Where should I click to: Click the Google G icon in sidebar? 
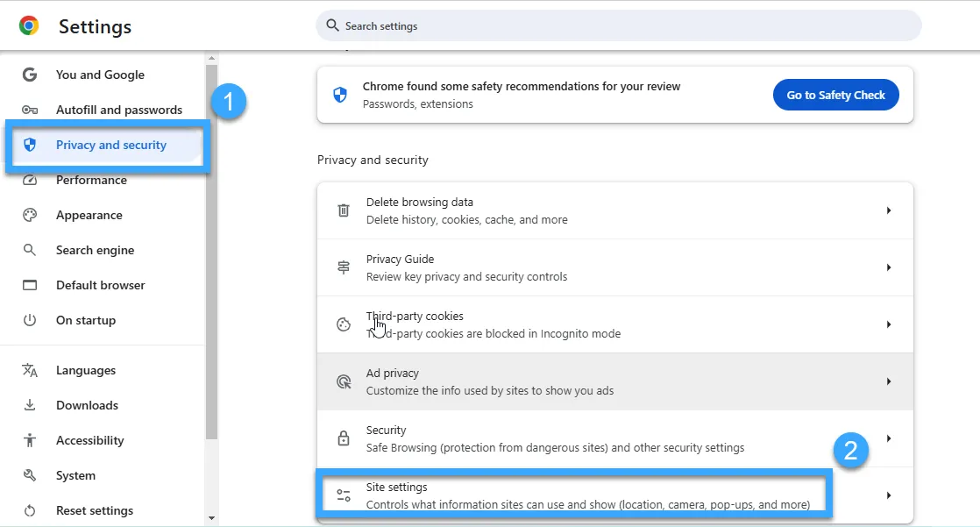point(30,75)
